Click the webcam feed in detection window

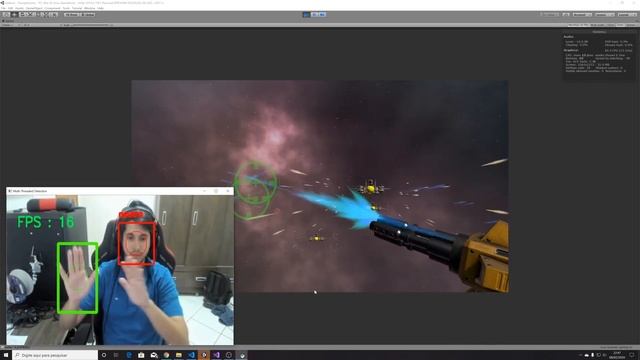point(120,270)
